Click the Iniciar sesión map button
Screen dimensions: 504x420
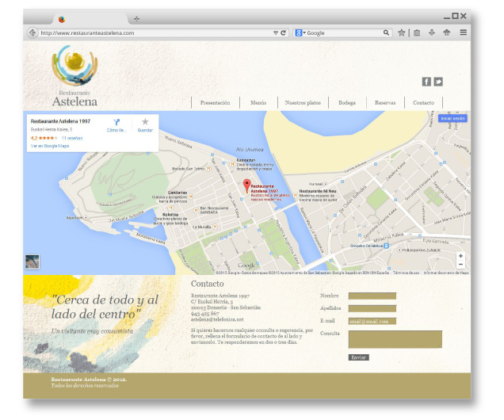click(452, 119)
